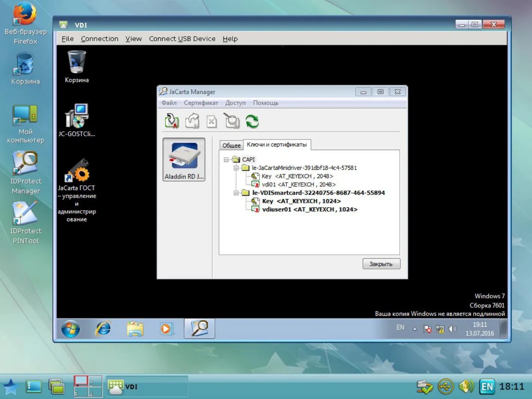Click the workspace switcher pager
The width and height of the screenshot is (532, 399).
[88, 387]
